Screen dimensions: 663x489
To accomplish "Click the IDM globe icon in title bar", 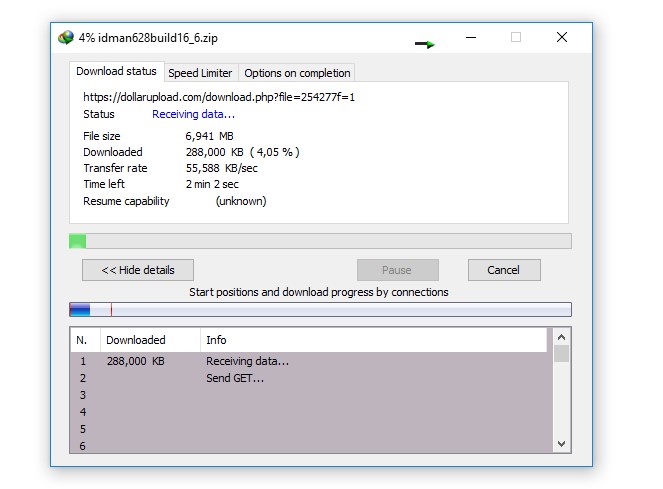I will (x=66, y=38).
